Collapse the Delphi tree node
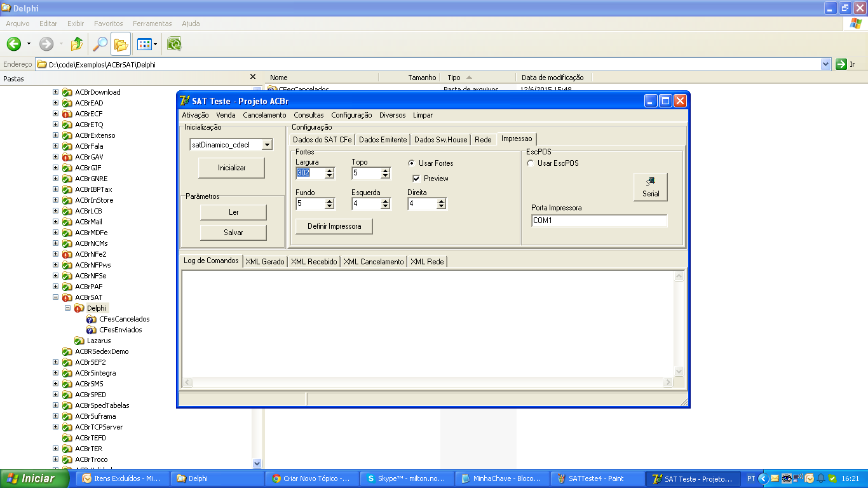This screenshot has width=868, height=488. point(67,308)
